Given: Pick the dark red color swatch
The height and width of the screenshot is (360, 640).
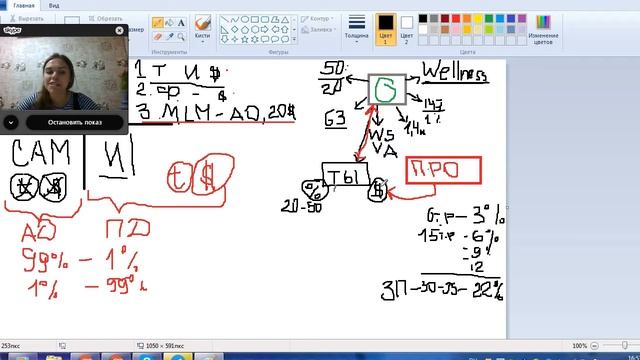Looking at the screenshot, I should click(445, 18).
